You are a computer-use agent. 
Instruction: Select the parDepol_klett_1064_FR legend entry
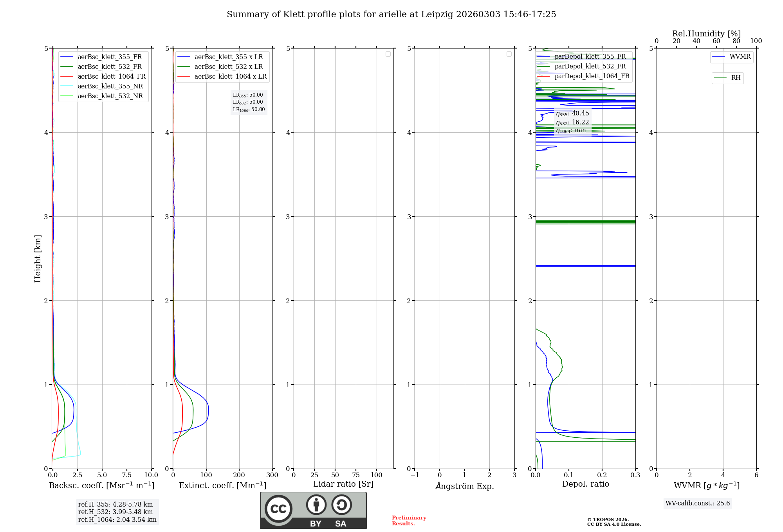pyautogui.click(x=592, y=76)
